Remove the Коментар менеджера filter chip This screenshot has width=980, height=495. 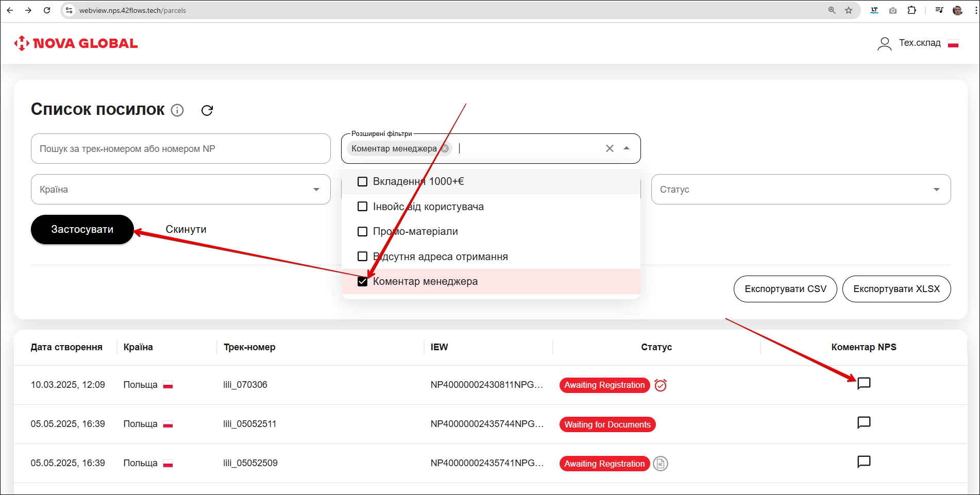tap(445, 149)
